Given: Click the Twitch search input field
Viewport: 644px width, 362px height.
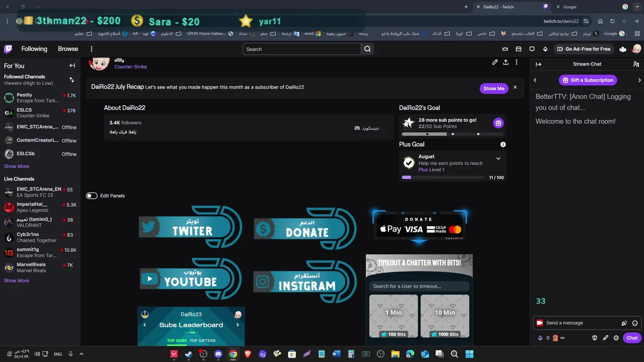Looking at the screenshot, I should [x=302, y=49].
